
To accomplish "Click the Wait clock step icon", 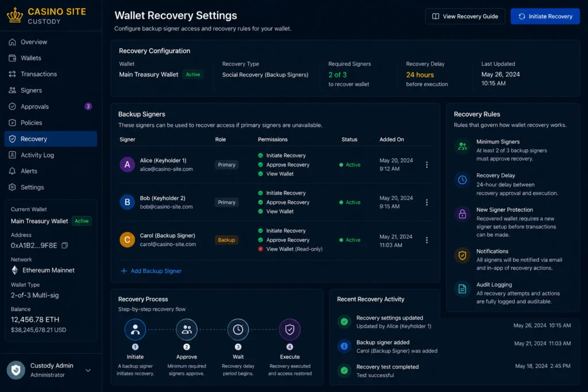I will tap(238, 329).
